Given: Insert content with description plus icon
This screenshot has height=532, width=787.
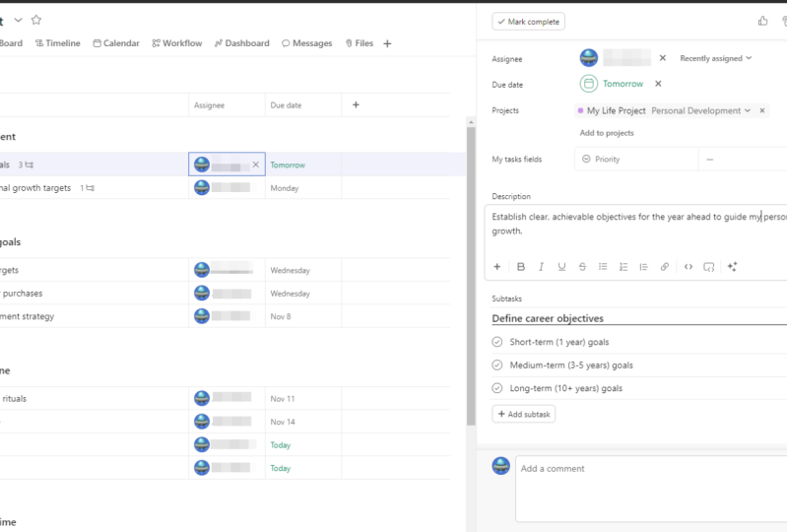Looking at the screenshot, I should [496, 267].
